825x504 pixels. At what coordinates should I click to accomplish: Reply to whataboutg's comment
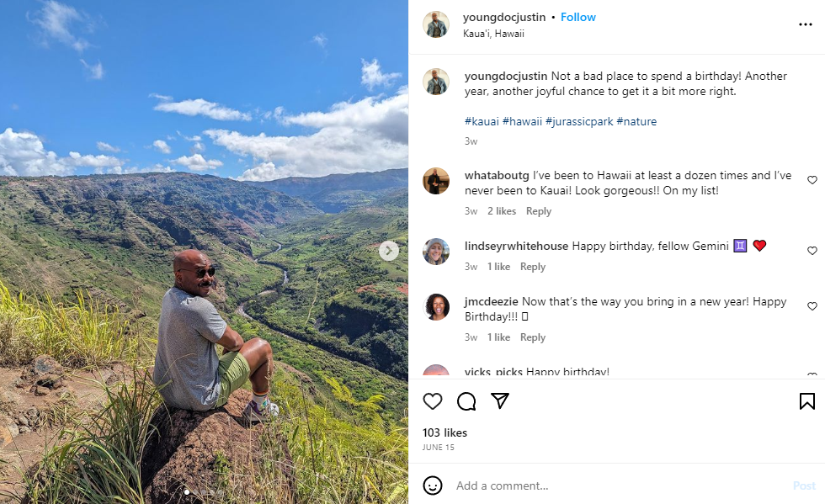pyautogui.click(x=539, y=211)
